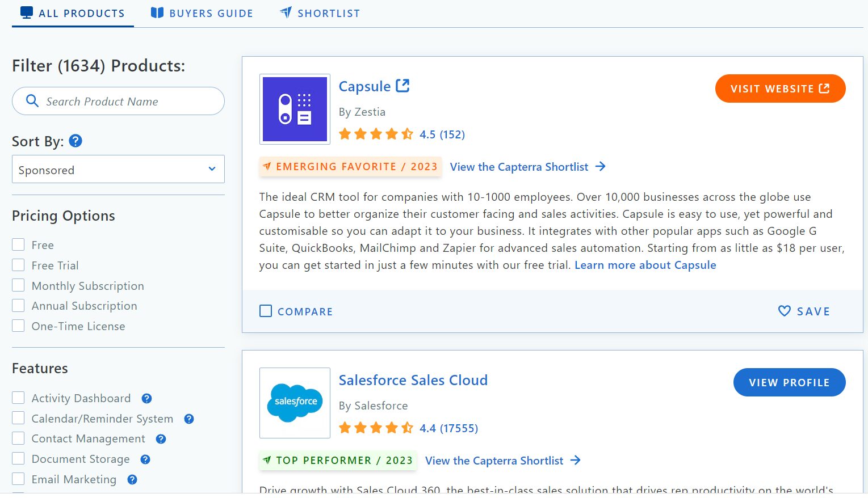Click the Capsule product logo
The width and height of the screenshot is (868, 498).
(x=295, y=109)
